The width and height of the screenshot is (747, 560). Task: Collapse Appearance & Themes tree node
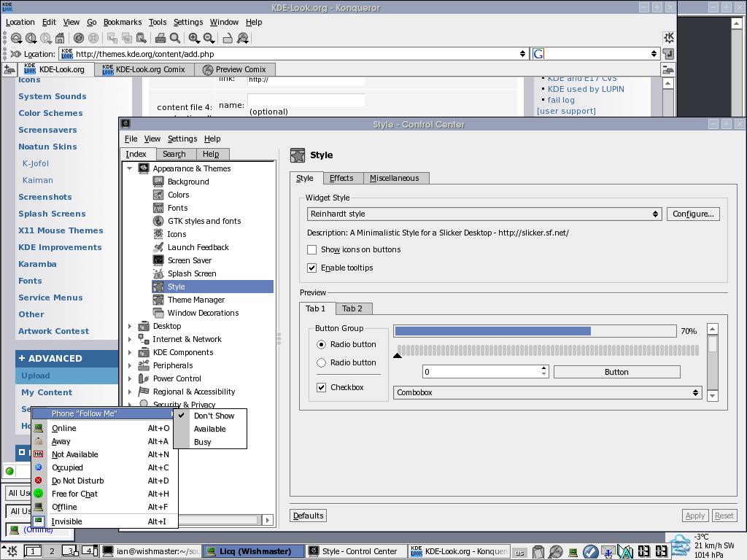[x=130, y=168]
